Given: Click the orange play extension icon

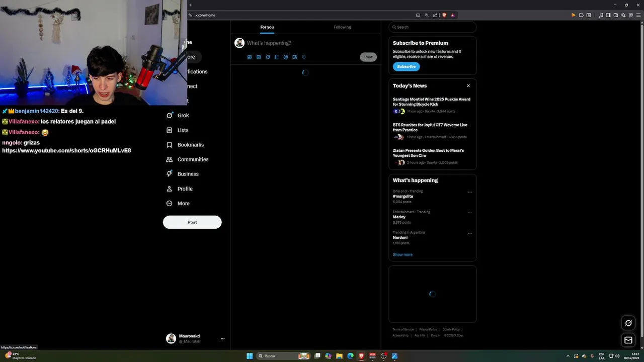Looking at the screenshot, I should tap(573, 15).
